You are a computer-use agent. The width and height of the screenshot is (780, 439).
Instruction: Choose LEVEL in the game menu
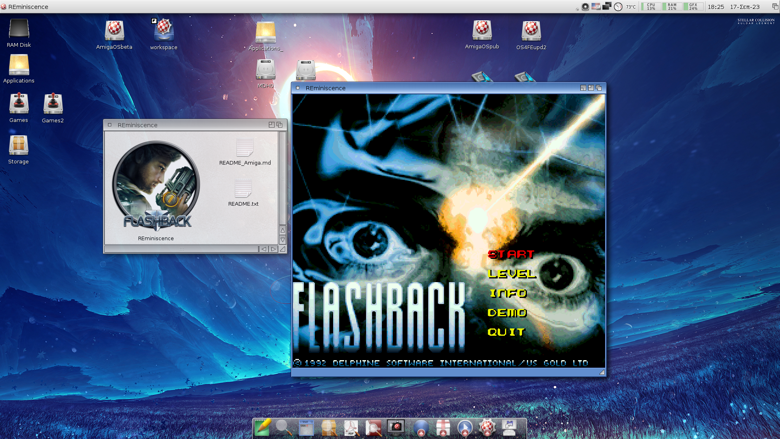(x=511, y=273)
